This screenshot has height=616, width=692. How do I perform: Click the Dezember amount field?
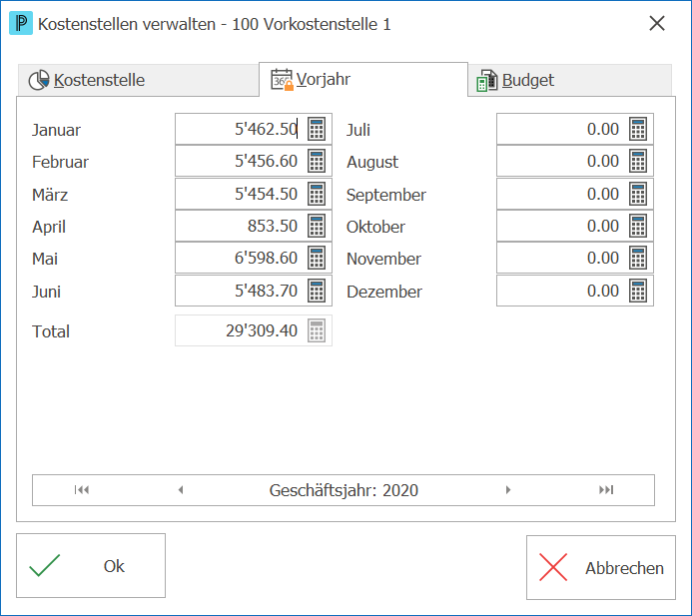[575, 291]
